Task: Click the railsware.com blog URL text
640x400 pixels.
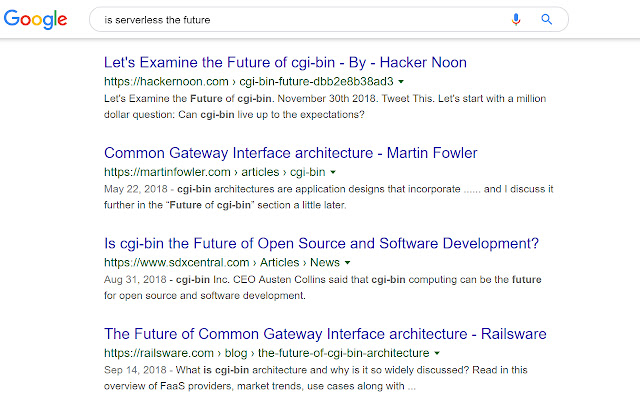Action: pyautogui.click(x=267, y=353)
